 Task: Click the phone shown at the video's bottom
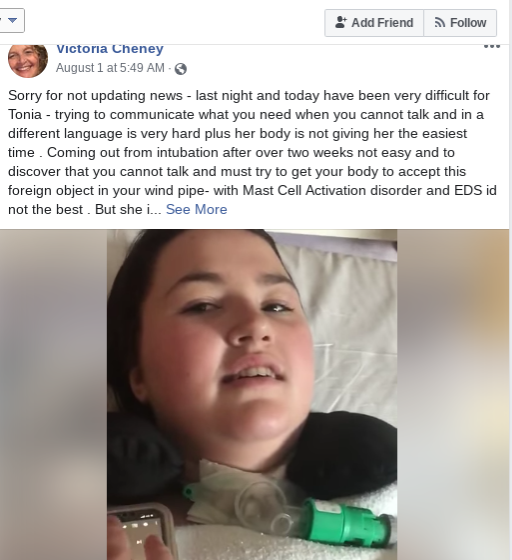click(140, 533)
